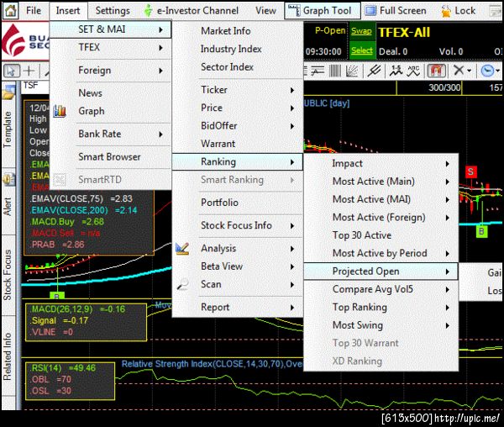Open the View menu

(x=265, y=11)
